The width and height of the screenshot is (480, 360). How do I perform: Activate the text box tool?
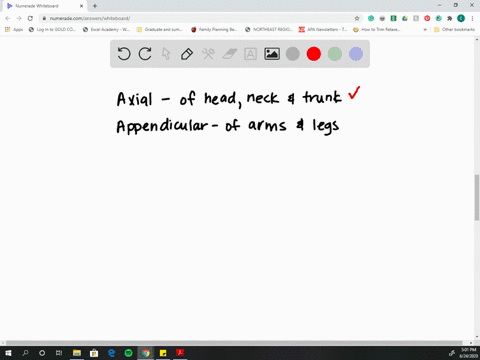point(250,54)
